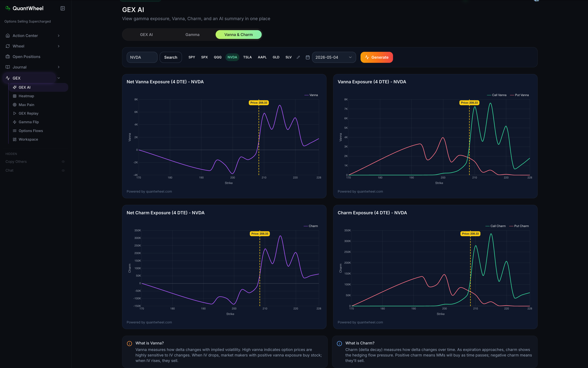Toggle Put Vanna series in legend
This screenshot has height=368, width=588.
519,95
